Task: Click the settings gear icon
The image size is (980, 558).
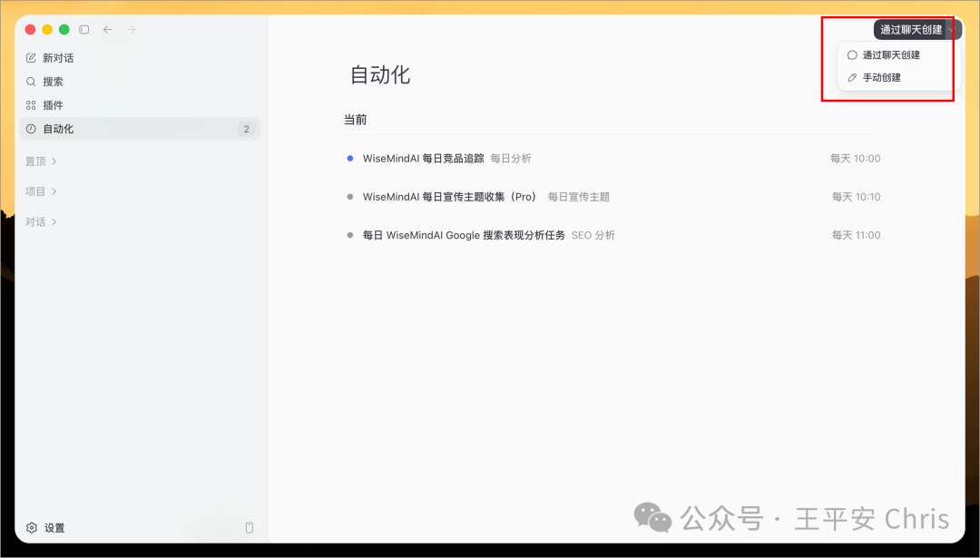Action: (x=32, y=528)
